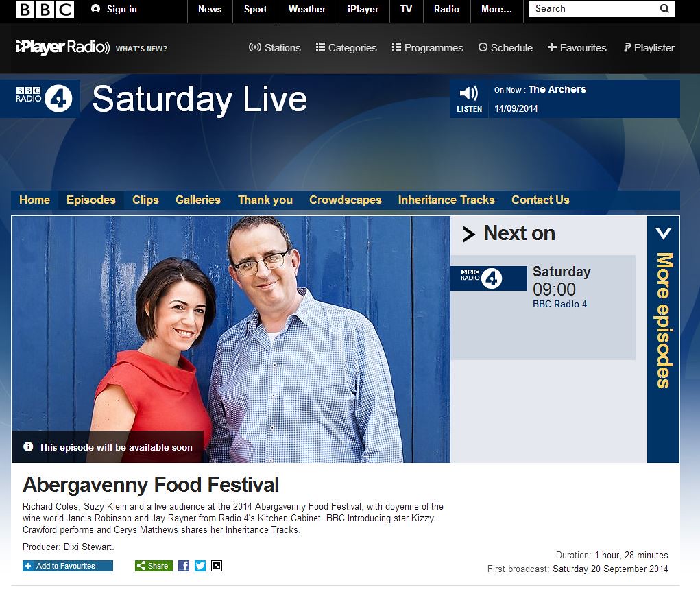Share episode on Twitter icon
Viewport: 700px width, 596px height.
click(200, 566)
